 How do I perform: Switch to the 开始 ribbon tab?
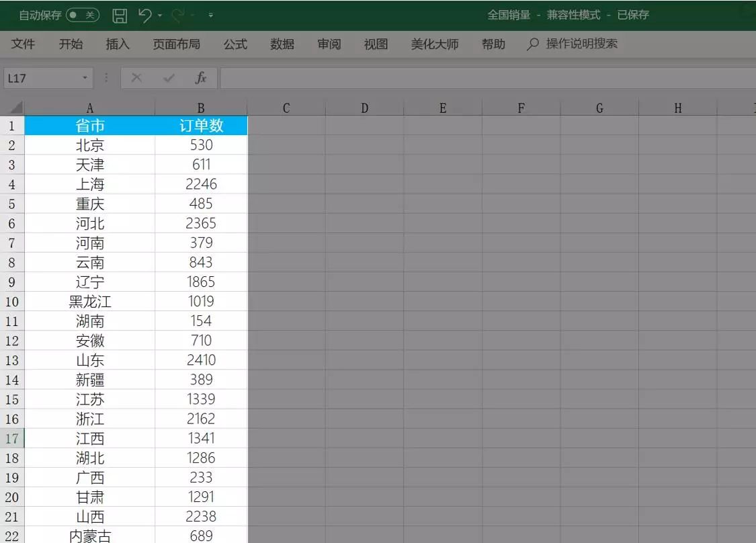click(x=71, y=44)
